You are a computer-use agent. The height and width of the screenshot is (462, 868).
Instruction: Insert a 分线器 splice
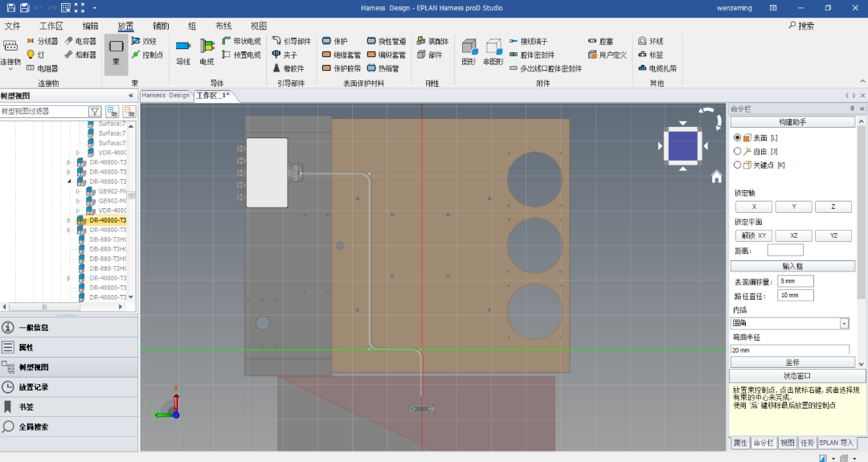point(42,41)
